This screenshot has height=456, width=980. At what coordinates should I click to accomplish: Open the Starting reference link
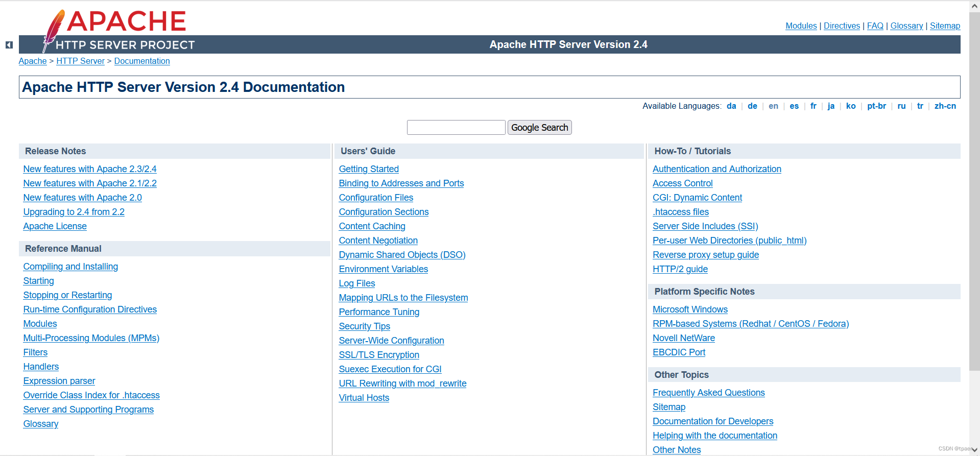pos(38,281)
